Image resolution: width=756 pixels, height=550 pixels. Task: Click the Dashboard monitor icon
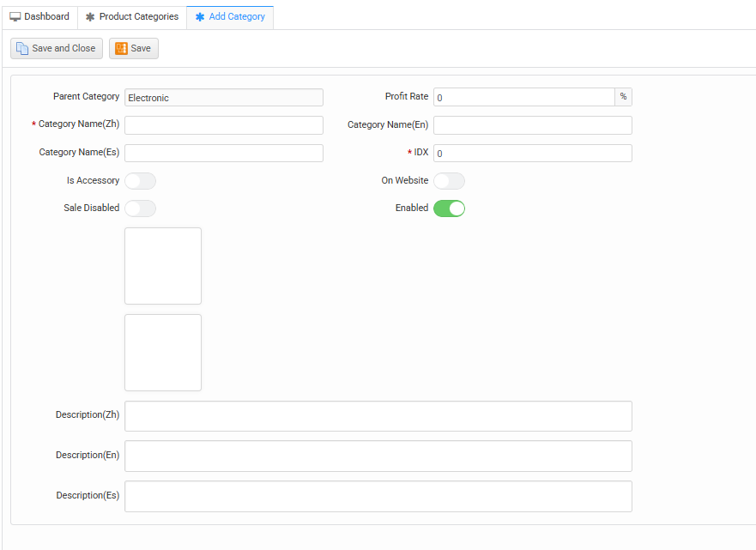click(x=15, y=17)
